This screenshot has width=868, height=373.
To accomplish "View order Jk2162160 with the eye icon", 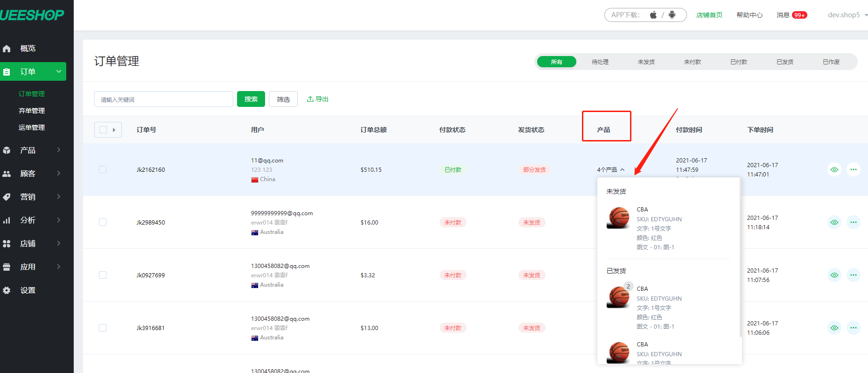I will [x=834, y=169].
